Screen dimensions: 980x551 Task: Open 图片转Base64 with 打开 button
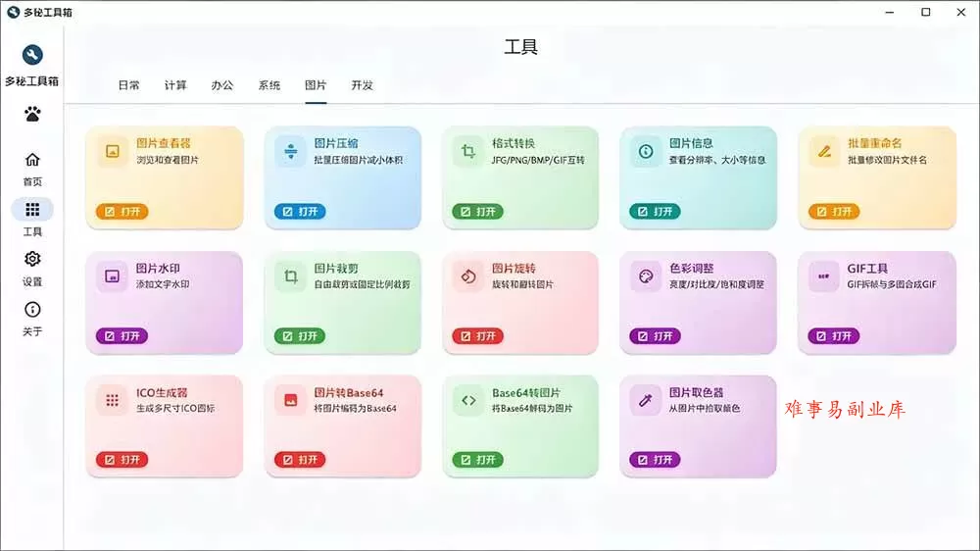300,460
